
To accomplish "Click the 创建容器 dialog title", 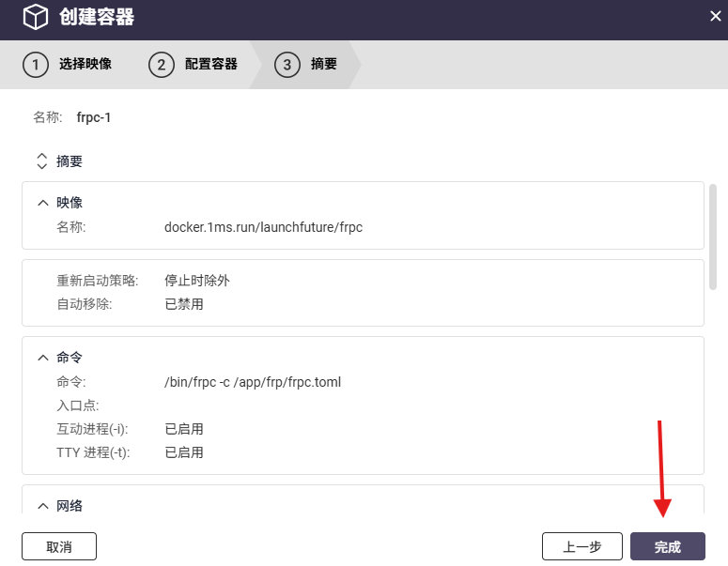I will click(97, 17).
